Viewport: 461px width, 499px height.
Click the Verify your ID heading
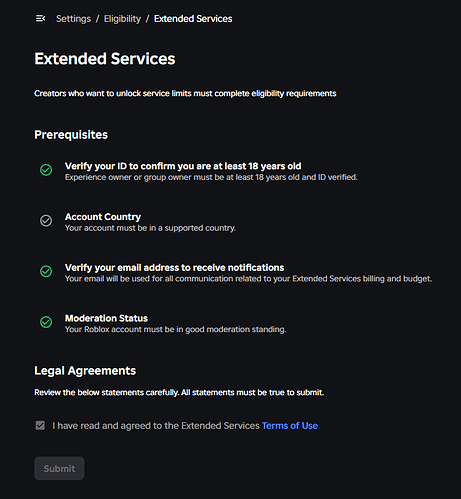(183, 166)
